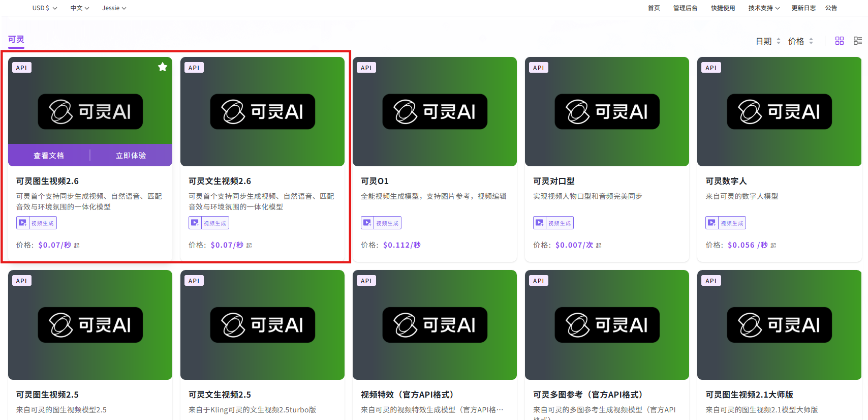The image size is (868, 420).
Task: Open 公告 in top navigation
Action: tap(831, 8)
